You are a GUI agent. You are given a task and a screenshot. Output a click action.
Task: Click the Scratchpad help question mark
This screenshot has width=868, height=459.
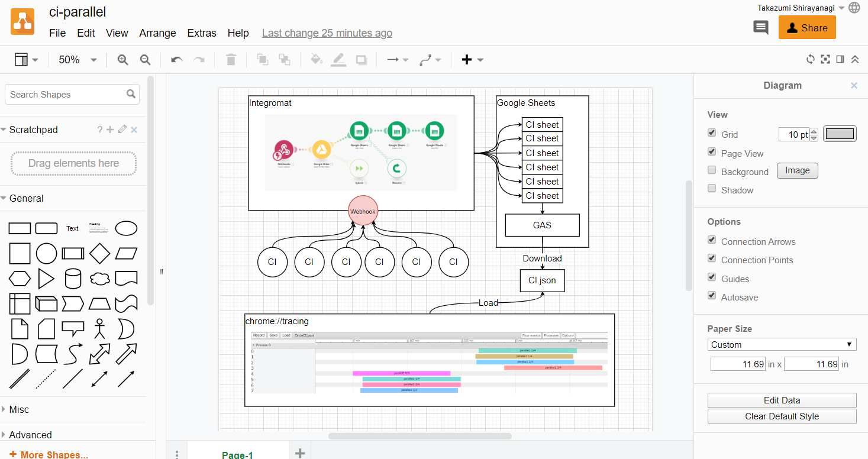pyautogui.click(x=100, y=130)
